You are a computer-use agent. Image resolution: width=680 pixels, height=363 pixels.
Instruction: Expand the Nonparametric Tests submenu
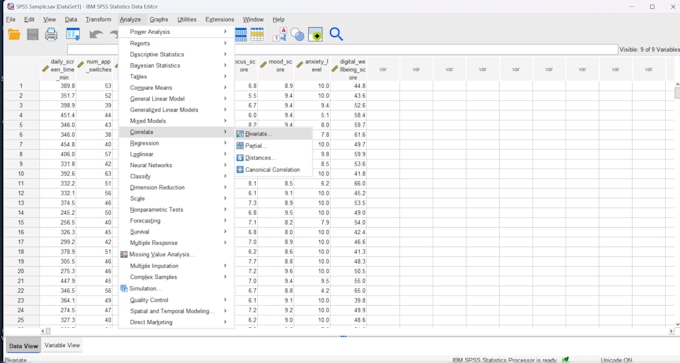pos(176,209)
